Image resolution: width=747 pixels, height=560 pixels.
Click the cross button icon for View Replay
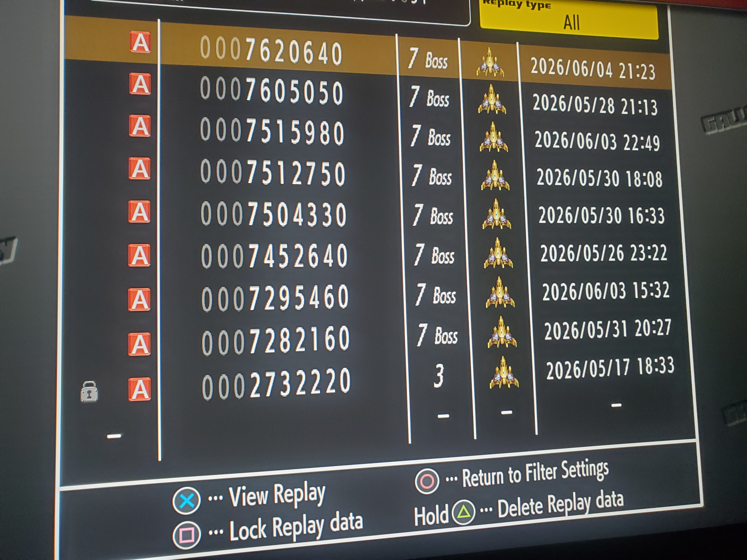click(186, 501)
